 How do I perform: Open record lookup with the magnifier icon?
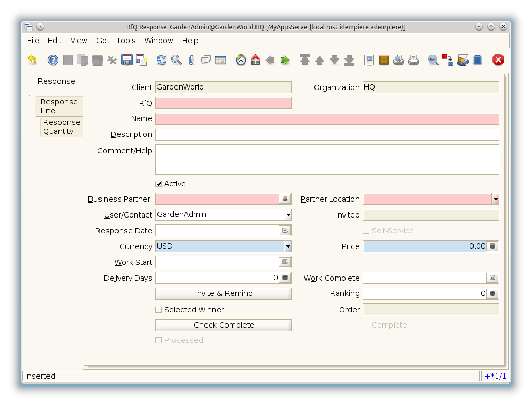(x=176, y=60)
